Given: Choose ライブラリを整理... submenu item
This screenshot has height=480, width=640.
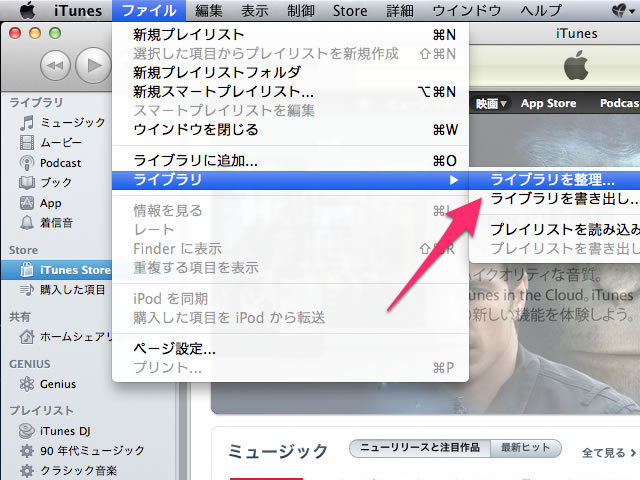Looking at the screenshot, I should click(554, 180).
